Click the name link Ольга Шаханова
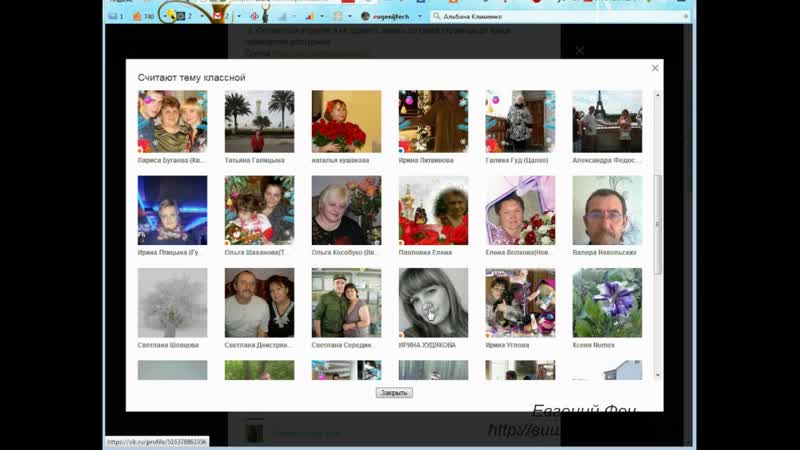Screen dimensions: 800x450 coord(257,253)
